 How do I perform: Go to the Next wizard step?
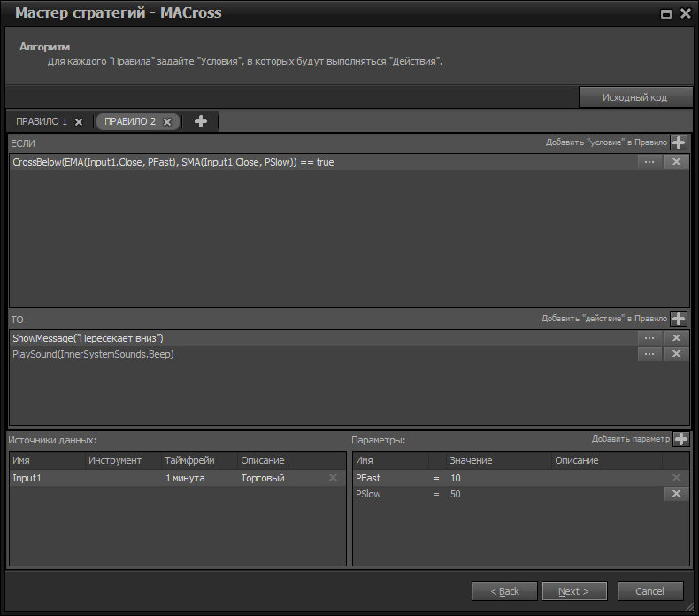point(573,591)
